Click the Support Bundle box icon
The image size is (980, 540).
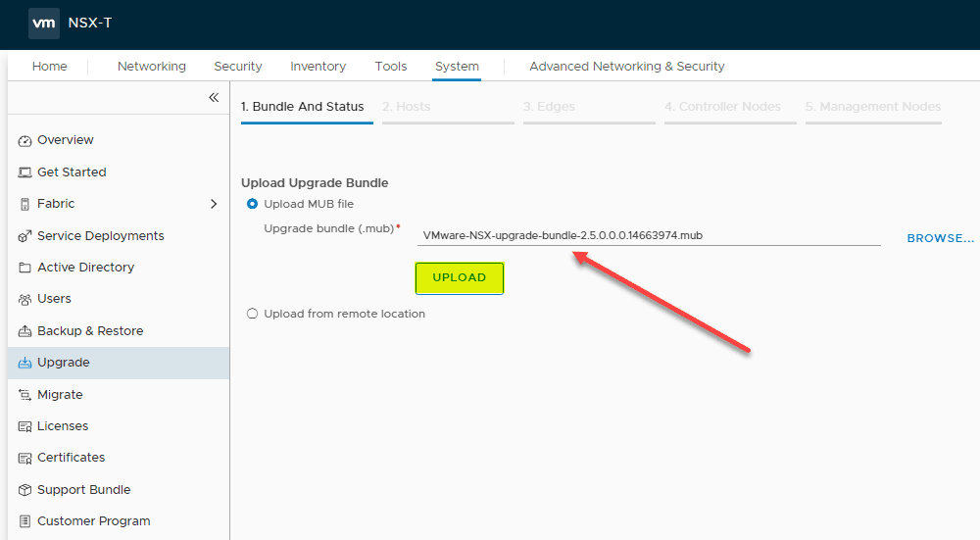coord(25,490)
